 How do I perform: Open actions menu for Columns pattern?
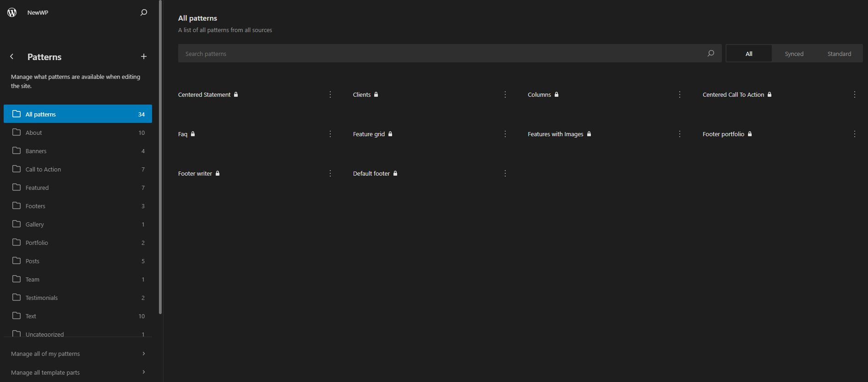[680, 94]
